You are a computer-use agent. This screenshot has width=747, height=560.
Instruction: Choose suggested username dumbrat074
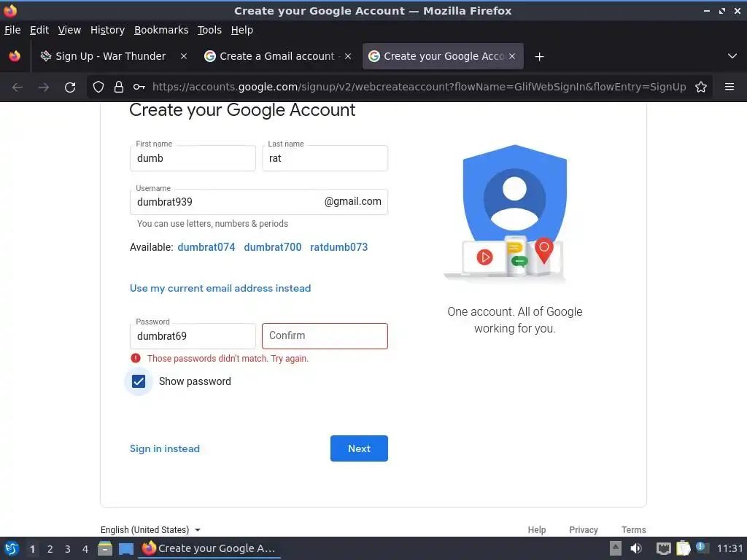(206, 247)
